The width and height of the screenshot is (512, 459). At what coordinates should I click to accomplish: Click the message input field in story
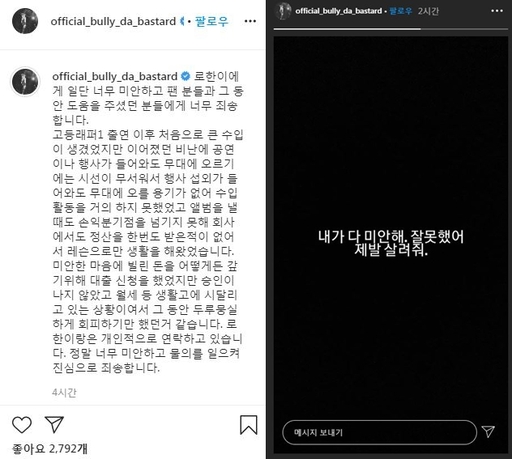379,432
